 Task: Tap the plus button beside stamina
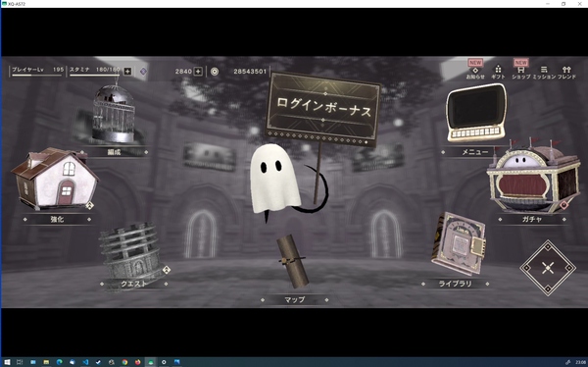click(x=127, y=72)
